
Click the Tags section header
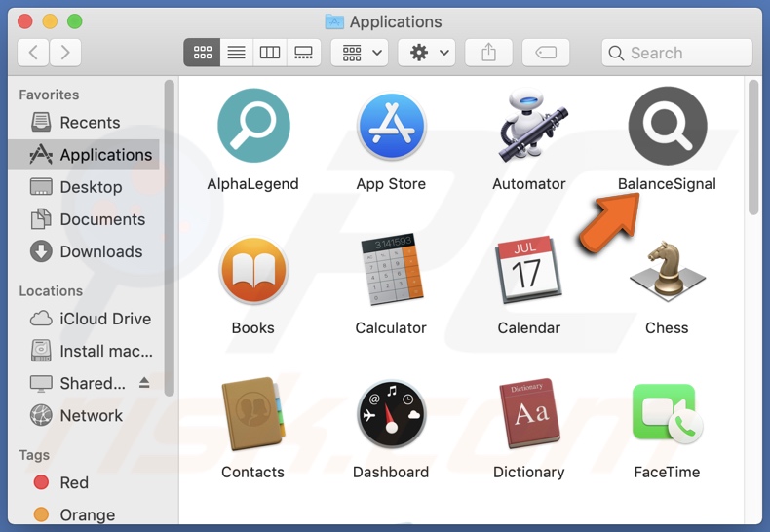(x=34, y=455)
